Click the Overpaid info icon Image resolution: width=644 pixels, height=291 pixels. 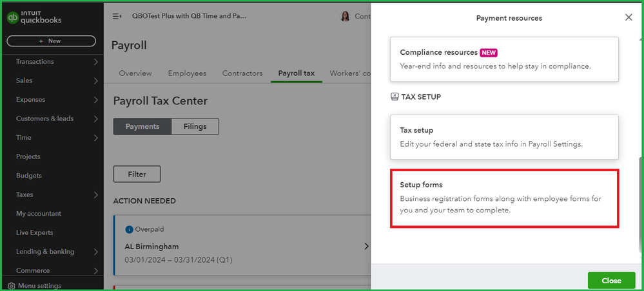point(129,229)
